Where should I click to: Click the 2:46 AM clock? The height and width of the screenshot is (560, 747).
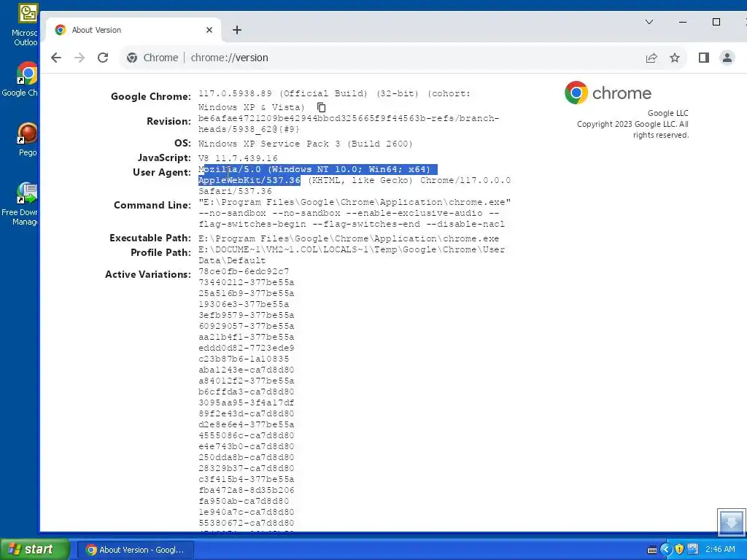pos(720,550)
